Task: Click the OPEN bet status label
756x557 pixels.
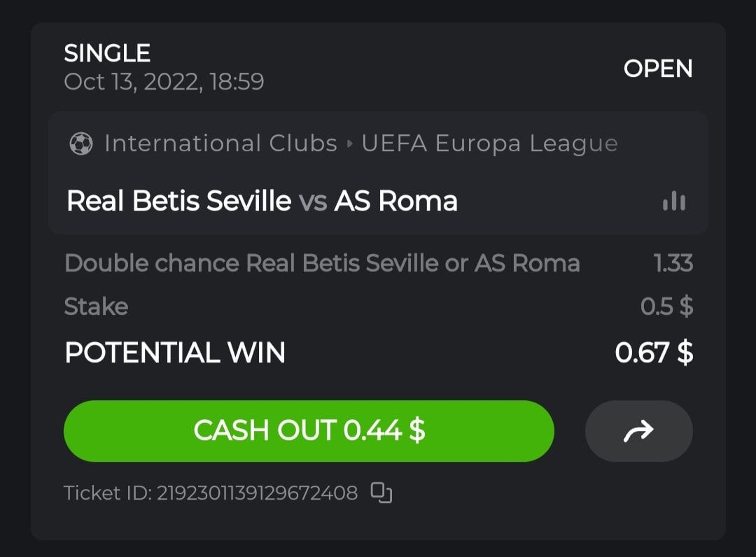Action: (657, 69)
